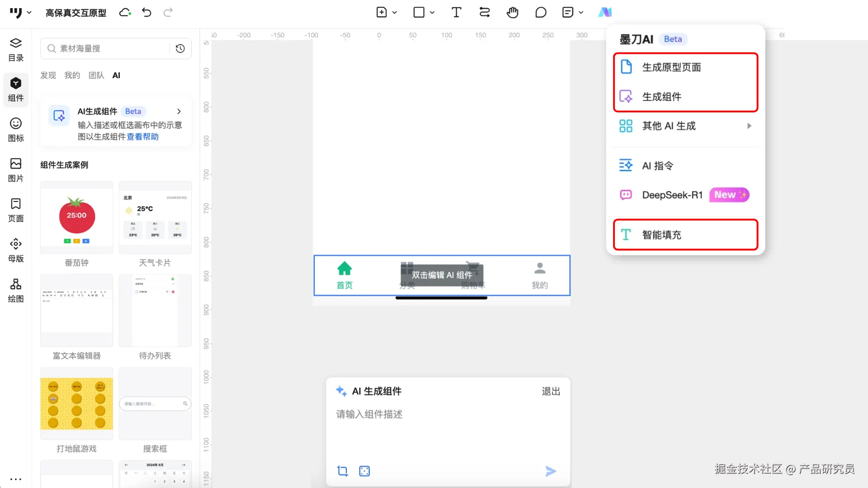Choose 生成原型页面 from 墨刀AI menu
This screenshot has height=488, width=868.
[x=671, y=67]
